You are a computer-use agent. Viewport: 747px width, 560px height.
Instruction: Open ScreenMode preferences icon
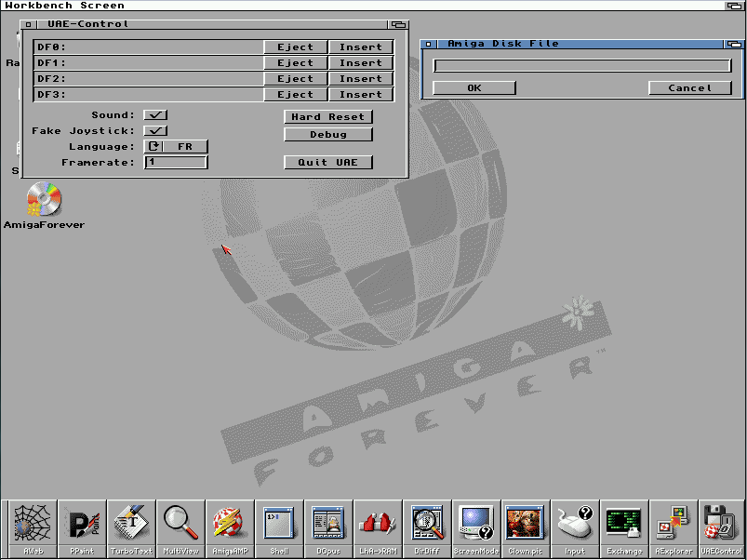pyautogui.click(x=476, y=528)
